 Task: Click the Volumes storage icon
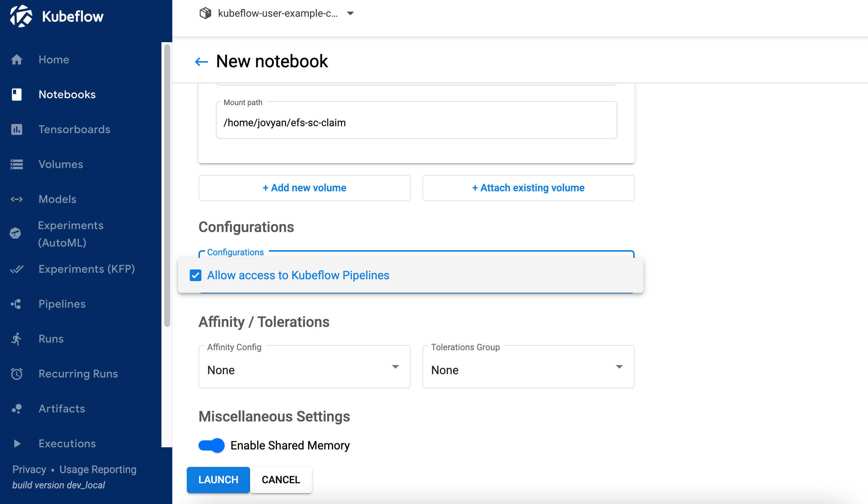click(x=17, y=164)
